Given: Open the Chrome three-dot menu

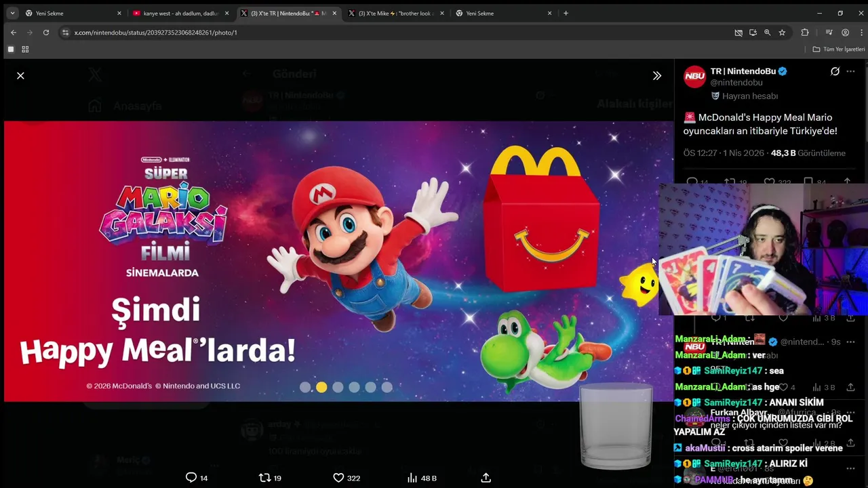Looking at the screenshot, I should point(861,33).
